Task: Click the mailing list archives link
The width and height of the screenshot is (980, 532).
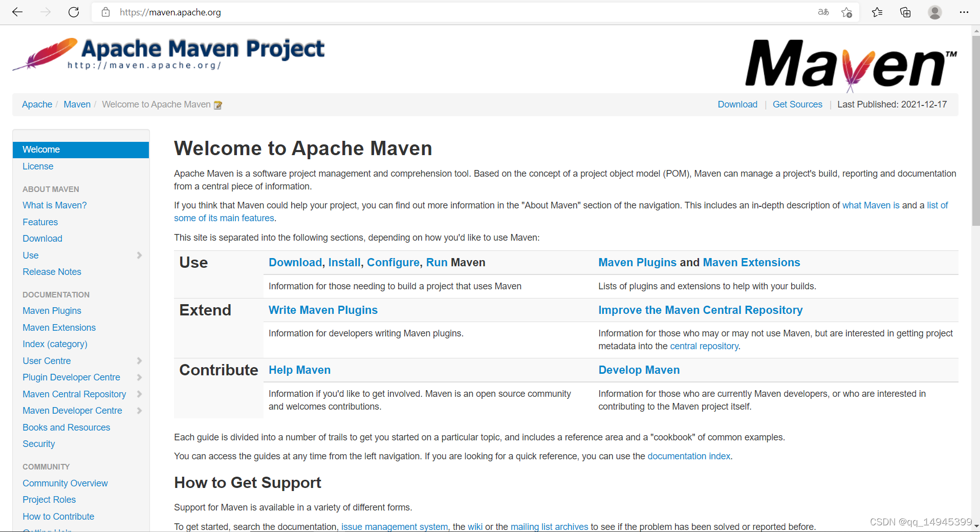Action: click(x=550, y=527)
